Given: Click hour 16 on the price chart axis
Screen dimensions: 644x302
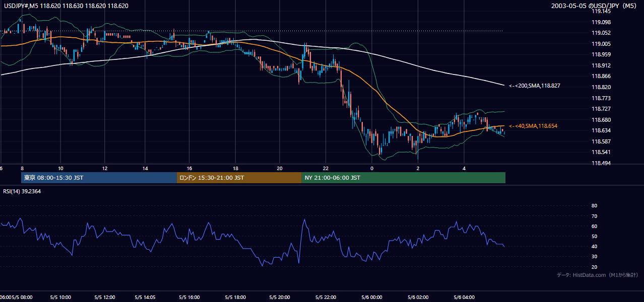Looking at the screenshot, I should pos(189,168).
